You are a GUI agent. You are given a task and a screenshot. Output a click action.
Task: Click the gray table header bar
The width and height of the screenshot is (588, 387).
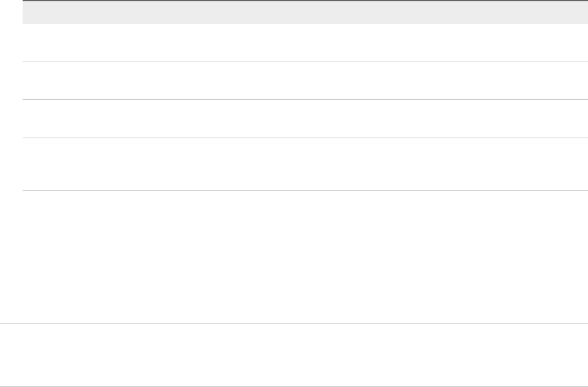point(305,13)
